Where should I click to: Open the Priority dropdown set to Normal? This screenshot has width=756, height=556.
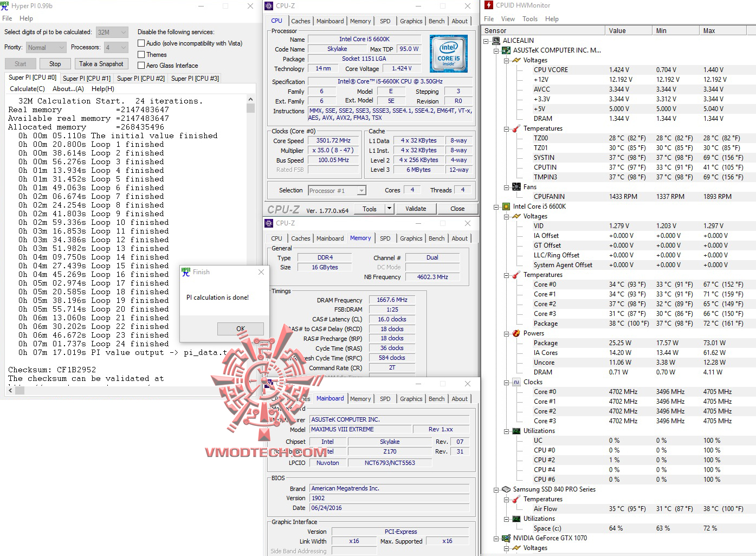click(x=46, y=48)
